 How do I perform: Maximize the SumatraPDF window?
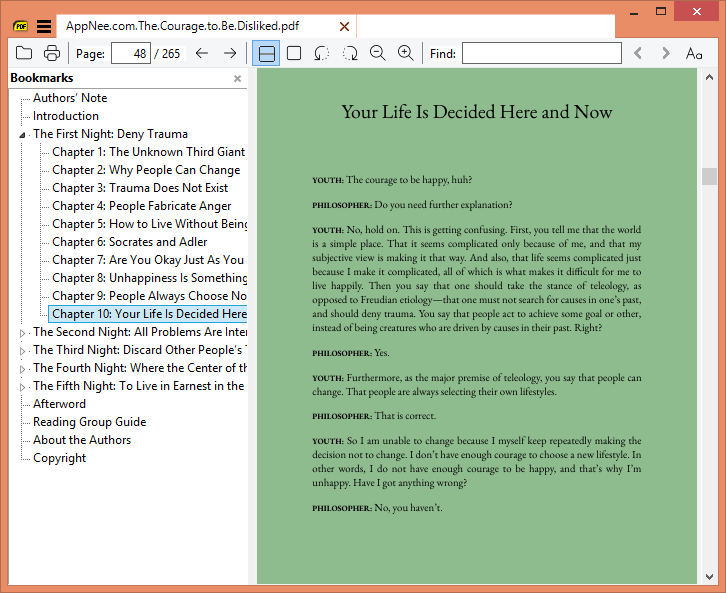[661, 12]
